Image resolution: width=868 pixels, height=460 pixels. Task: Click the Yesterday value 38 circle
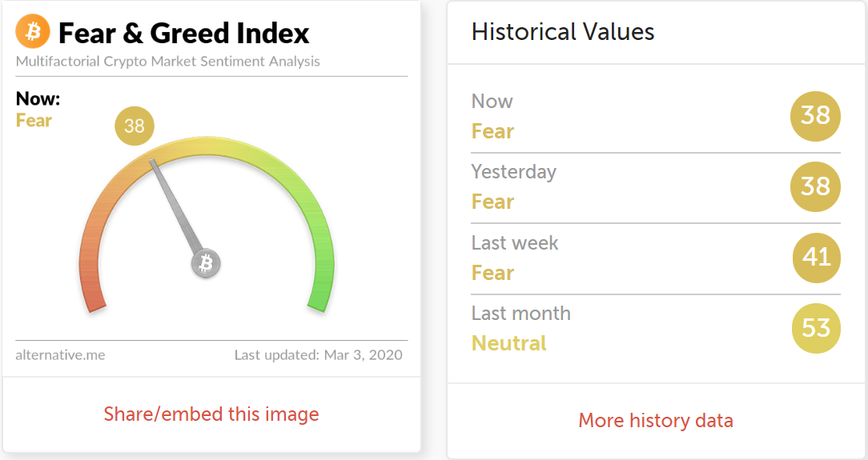click(x=815, y=187)
